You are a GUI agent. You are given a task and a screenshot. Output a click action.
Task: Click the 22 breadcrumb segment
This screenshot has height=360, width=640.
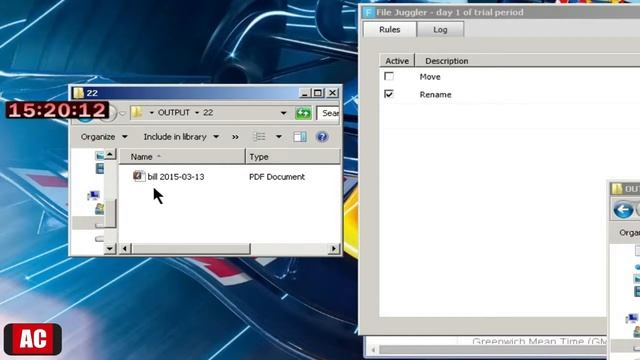208,113
